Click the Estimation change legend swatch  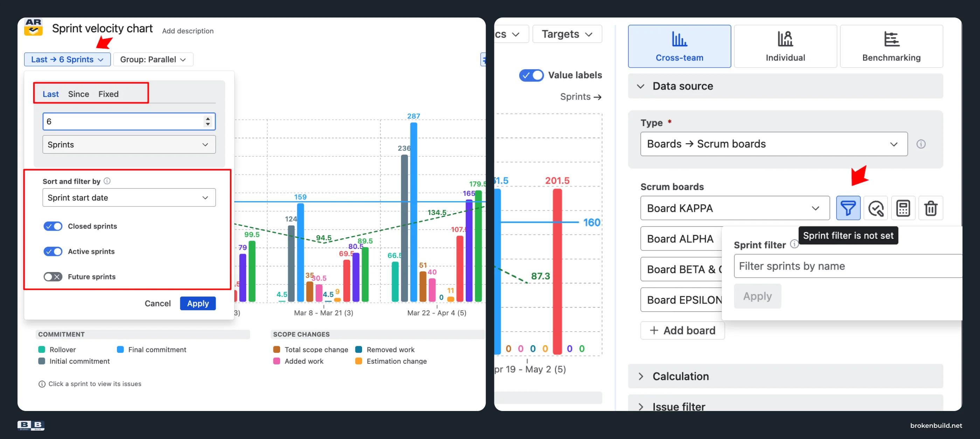pos(359,361)
